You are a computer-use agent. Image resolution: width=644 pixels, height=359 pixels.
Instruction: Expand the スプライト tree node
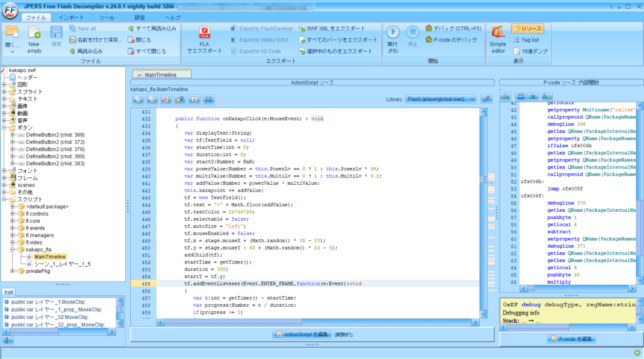(4, 92)
